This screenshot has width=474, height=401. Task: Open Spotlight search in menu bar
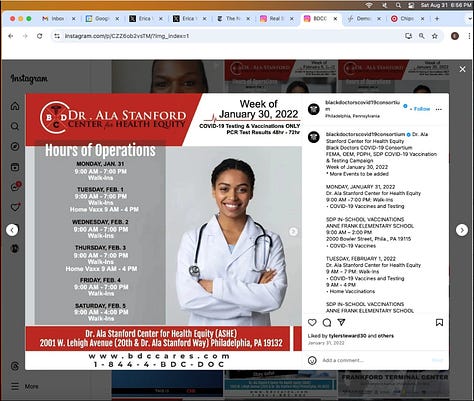tap(398, 5)
